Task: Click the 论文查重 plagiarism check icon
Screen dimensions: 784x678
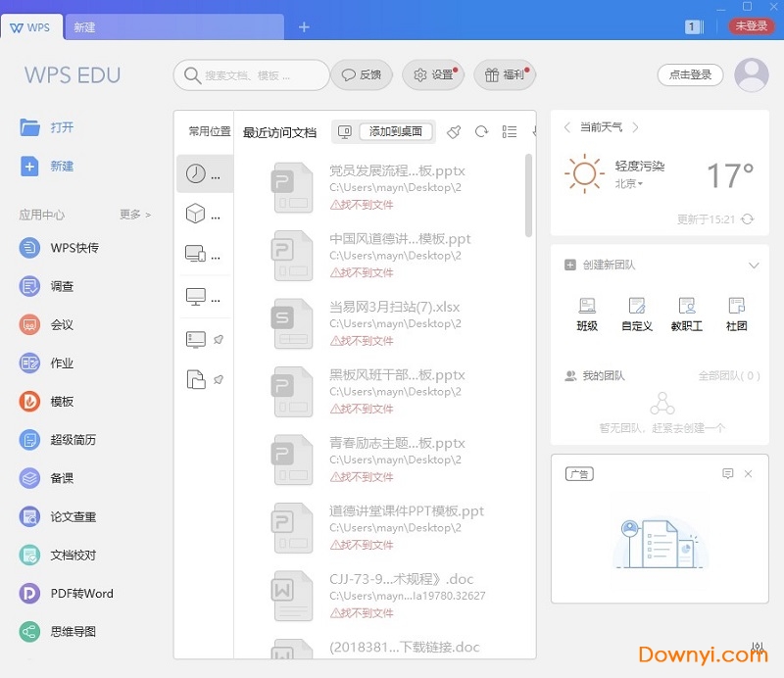Action: 31,516
